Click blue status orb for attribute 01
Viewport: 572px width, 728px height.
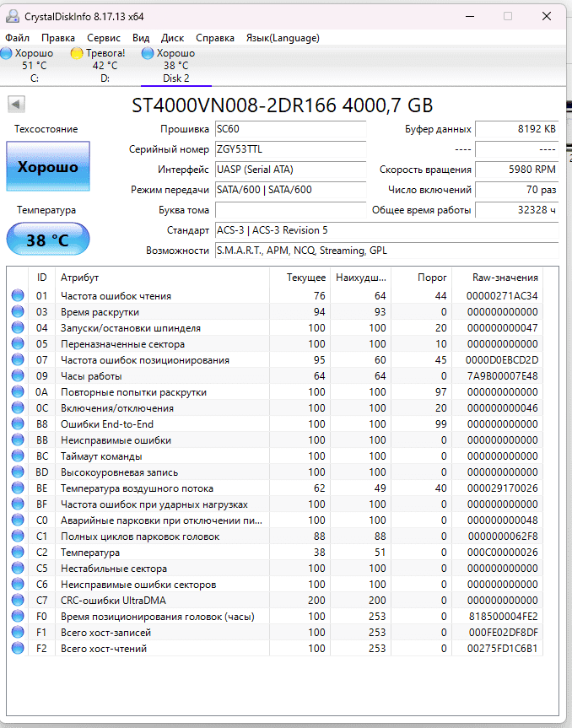(x=18, y=296)
